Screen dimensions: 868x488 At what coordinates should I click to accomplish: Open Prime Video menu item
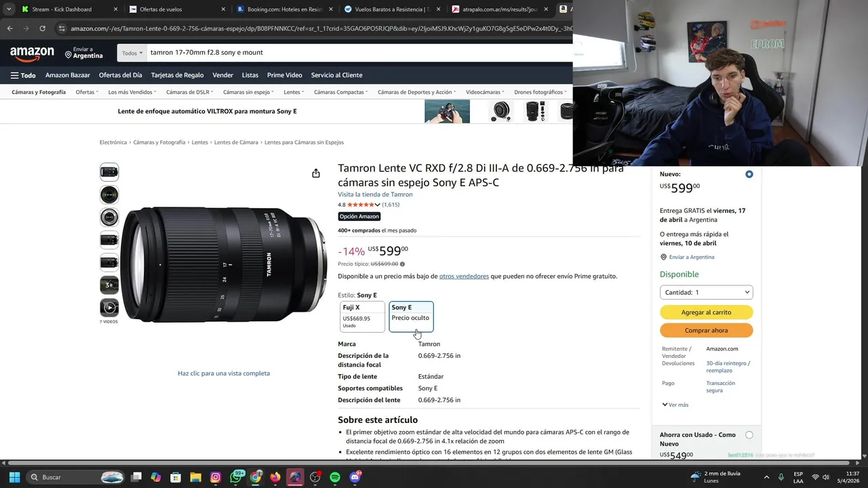[x=285, y=75]
